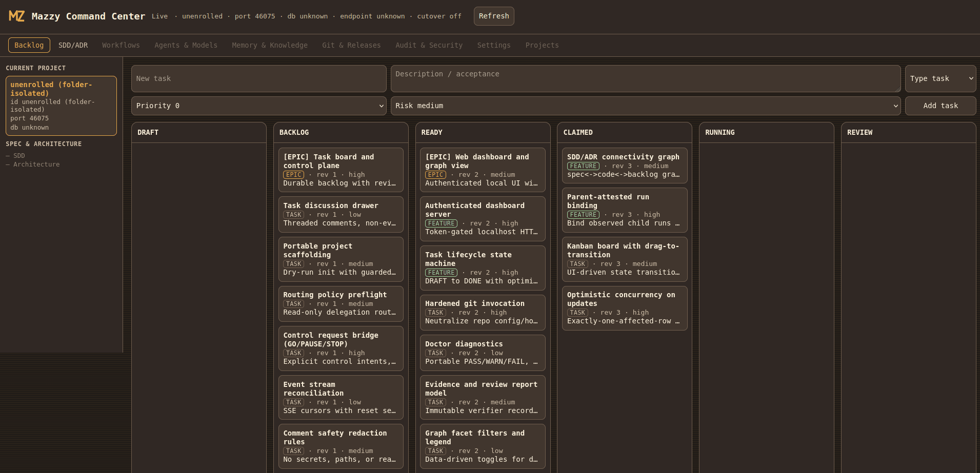The width and height of the screenshot is (980, 473).
Task: Switch to the SDD/ADR tab
Action: [73, 45]
